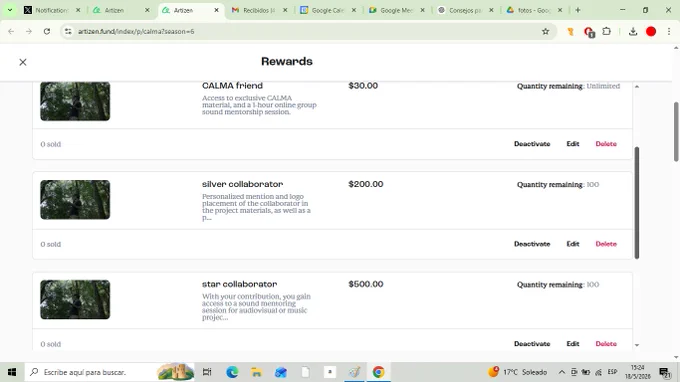Click the star collaborator title
Image resolution: width=680 pixels, height=382 pixels.
[x=239, y=284]
